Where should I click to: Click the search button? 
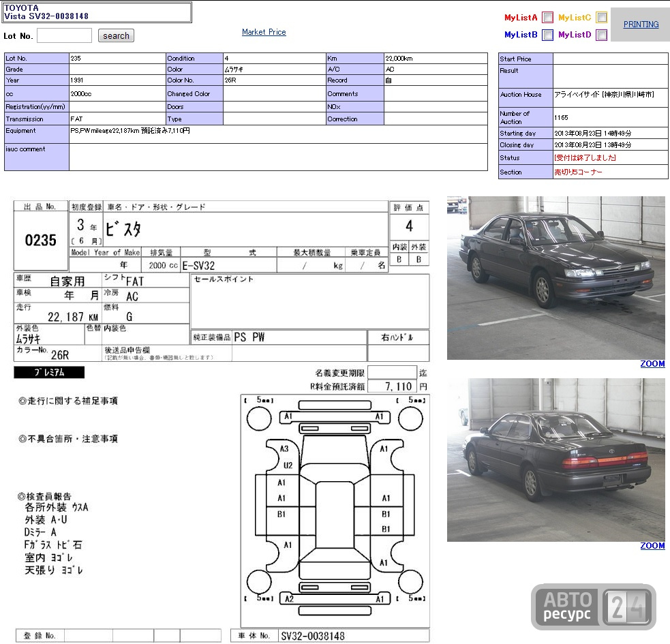pyautogui.click(x=116, y=35)
